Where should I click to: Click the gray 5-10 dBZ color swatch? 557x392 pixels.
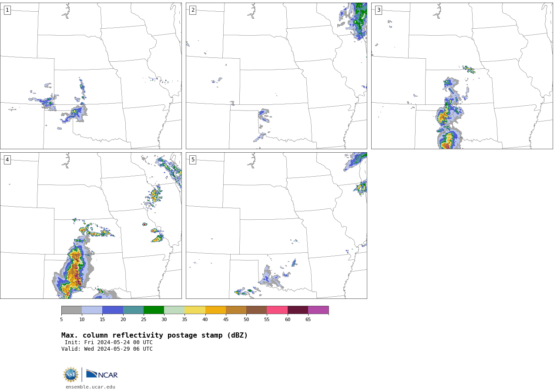pos(71,310)
